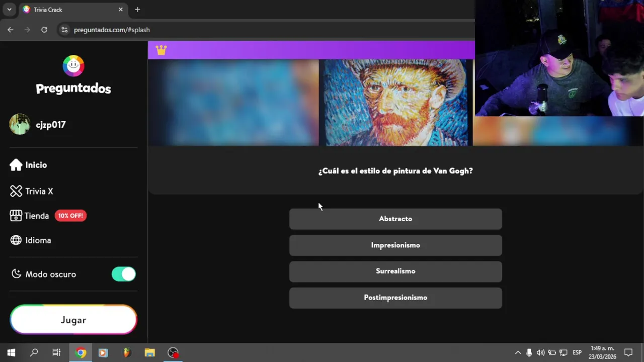Open Idioma language settings

pos(30,240)
